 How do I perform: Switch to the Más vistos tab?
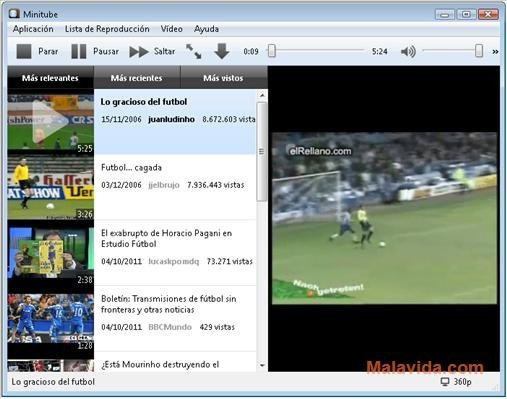[224, 78]
